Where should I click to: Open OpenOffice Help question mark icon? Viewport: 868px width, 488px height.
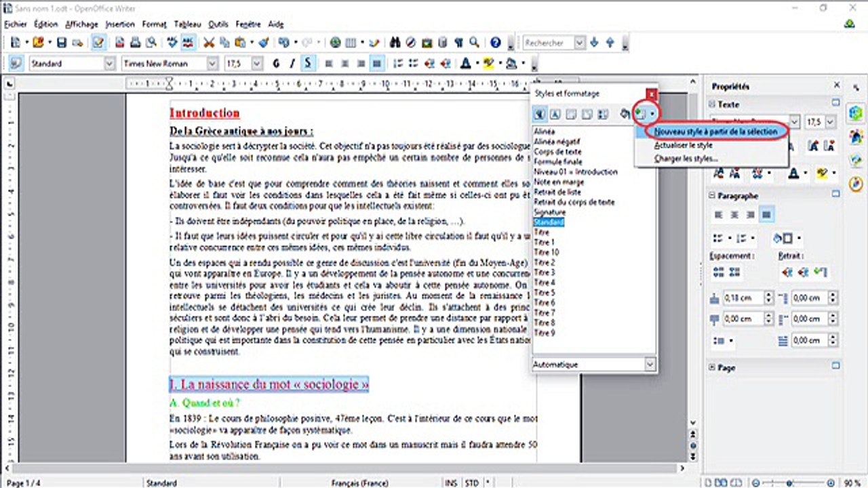pyautogui.click(x=496, y=43)
